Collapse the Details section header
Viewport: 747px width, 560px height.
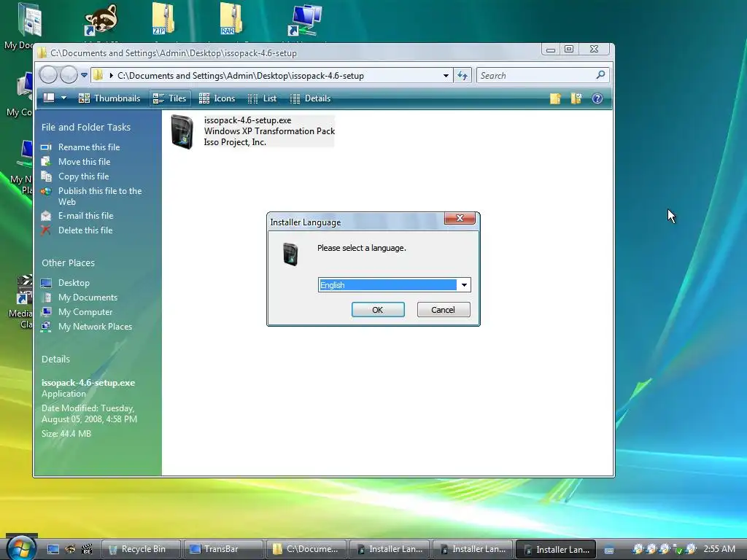click(55, 359)
